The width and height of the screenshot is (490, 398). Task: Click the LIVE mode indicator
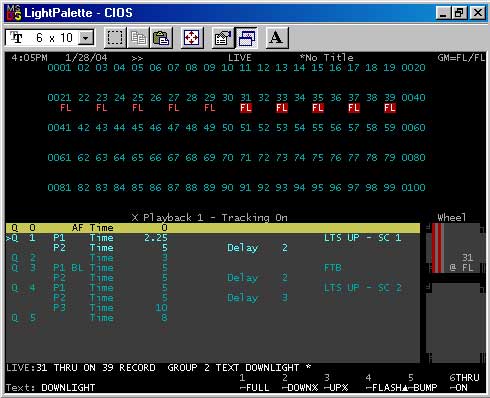pos(240,58)
